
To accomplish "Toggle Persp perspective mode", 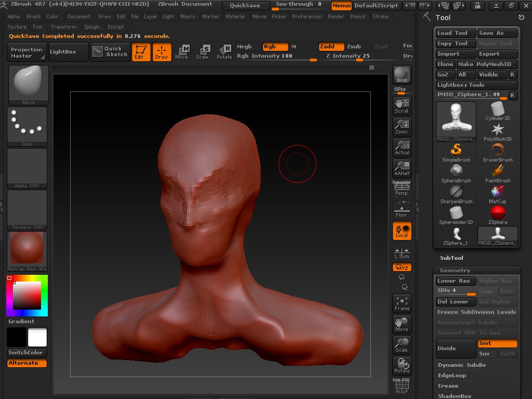I will click(402, 189).
